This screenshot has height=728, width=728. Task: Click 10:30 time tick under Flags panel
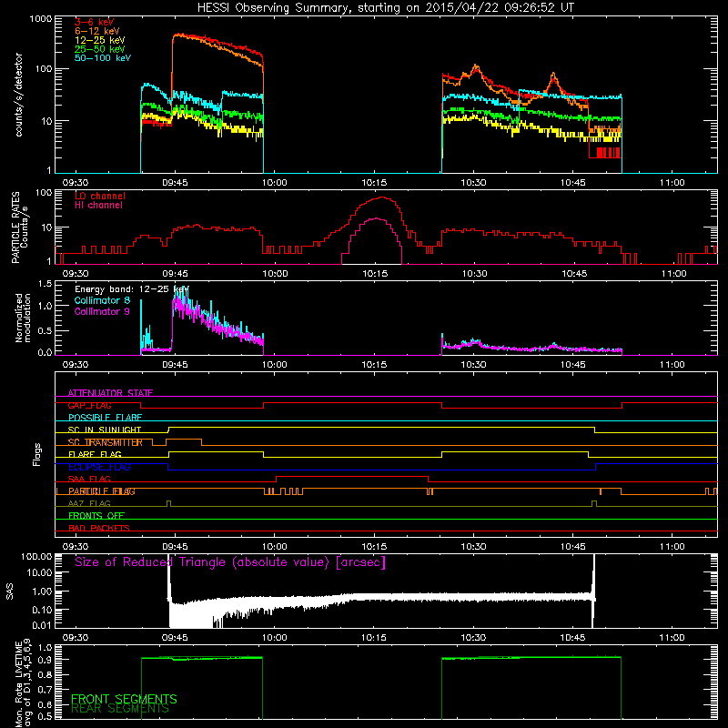point(473,547)
